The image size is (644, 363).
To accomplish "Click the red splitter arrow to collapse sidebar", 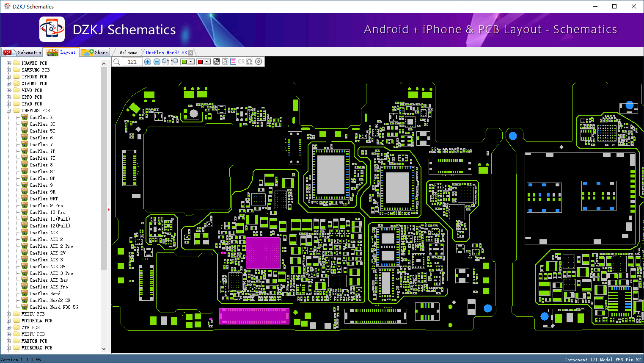I will pos(109,209).
